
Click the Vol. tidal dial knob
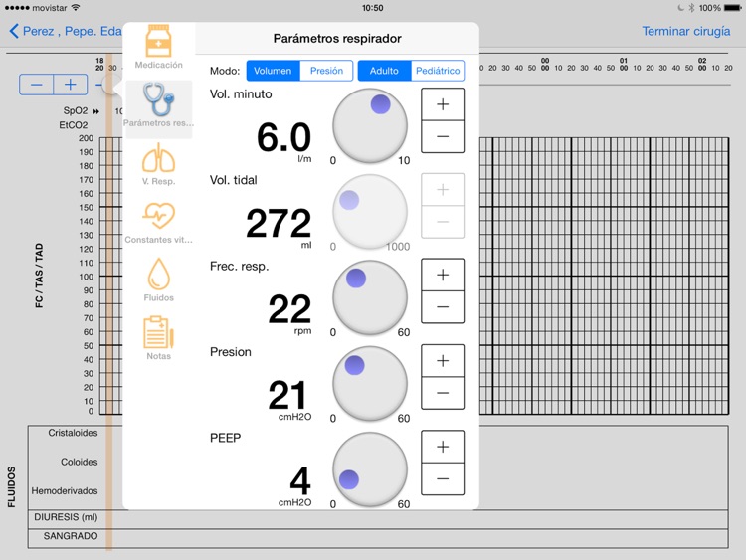(x=349, y=200)
